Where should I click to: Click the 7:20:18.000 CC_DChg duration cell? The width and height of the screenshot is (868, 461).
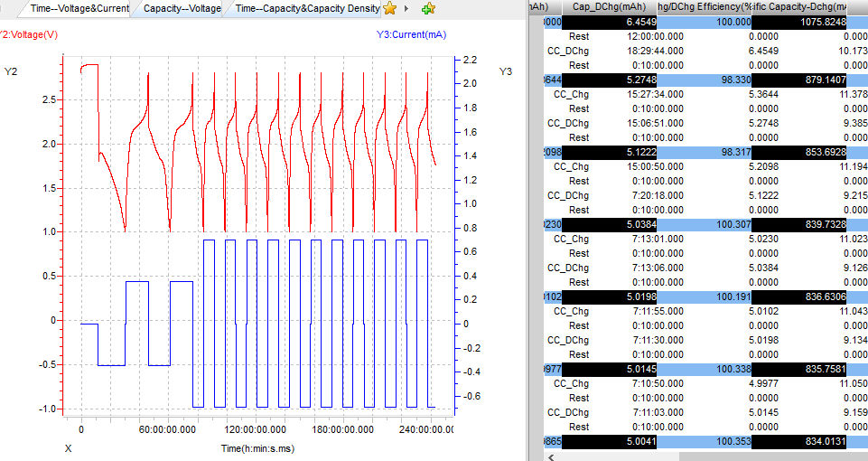click(x=658, y=195)
